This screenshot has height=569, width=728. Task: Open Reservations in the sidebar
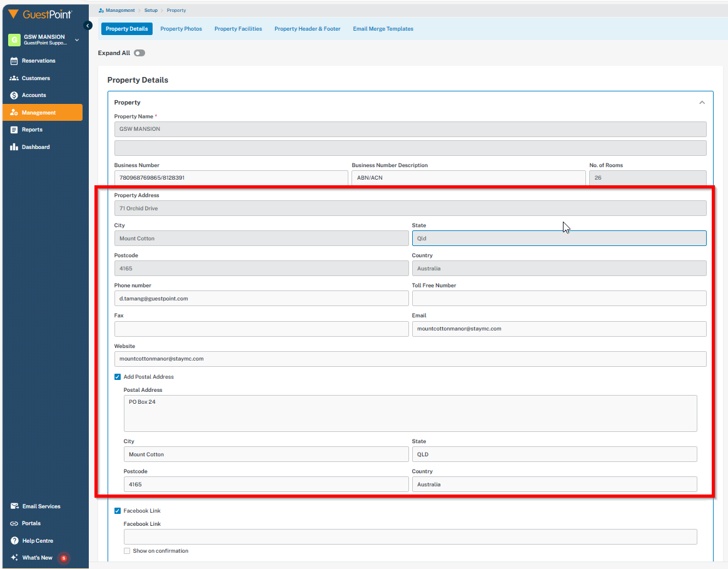pos(39,61)
